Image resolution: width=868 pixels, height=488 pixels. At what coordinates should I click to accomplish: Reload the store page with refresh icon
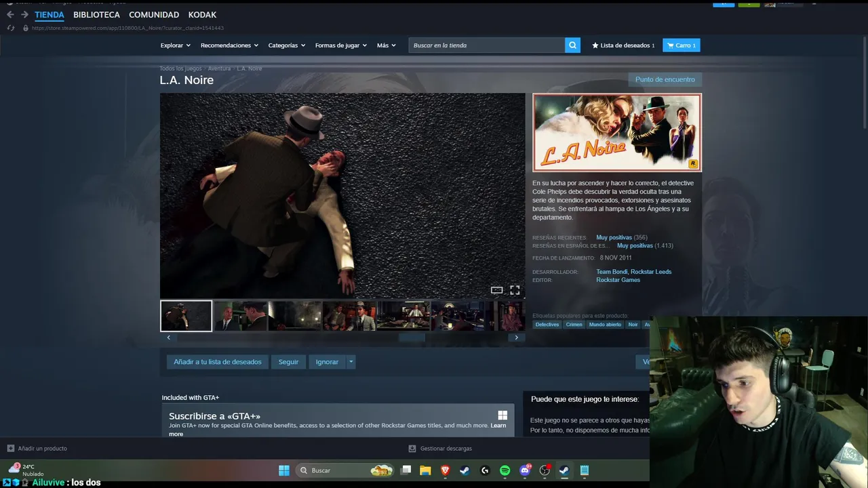click(11, 28)
